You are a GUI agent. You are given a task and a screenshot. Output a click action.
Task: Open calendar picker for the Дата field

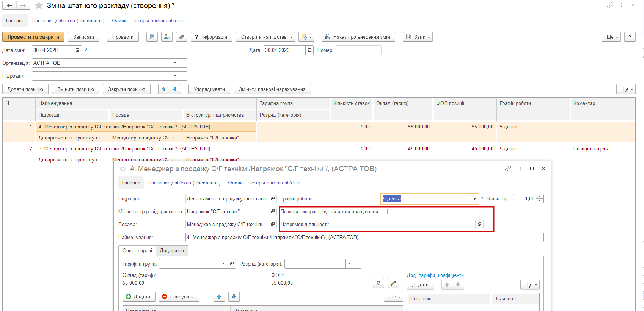pos(309,50)
